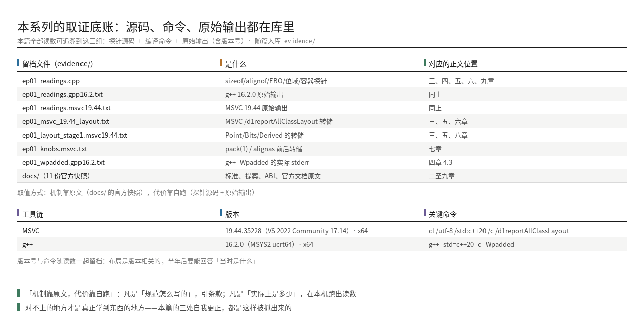Click the bullet starting 「机制靠原文，代价靠自跑」
Image resolution: width=644 pixels, height=333 pixels.
click(191, 294)
